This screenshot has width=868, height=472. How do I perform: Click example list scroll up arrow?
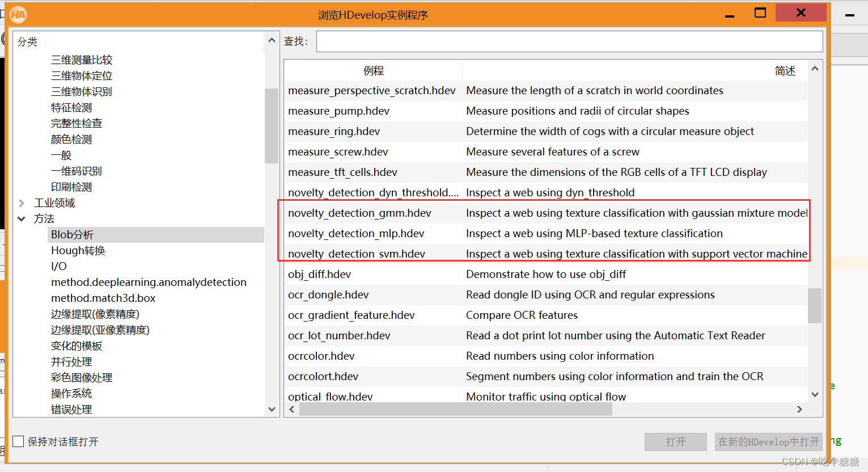click(x=815, y=69)
